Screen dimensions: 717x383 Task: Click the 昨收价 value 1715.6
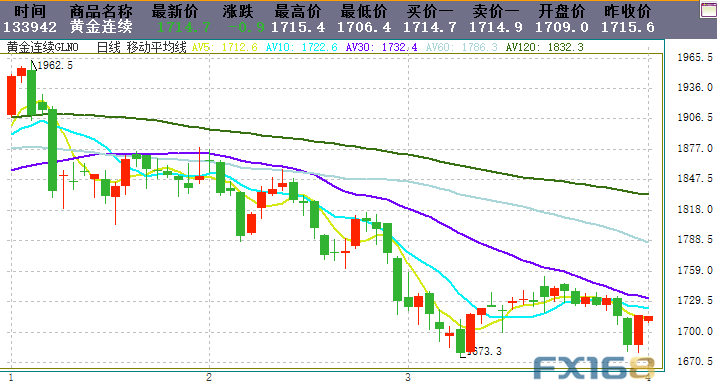click(x=627, y=27)
